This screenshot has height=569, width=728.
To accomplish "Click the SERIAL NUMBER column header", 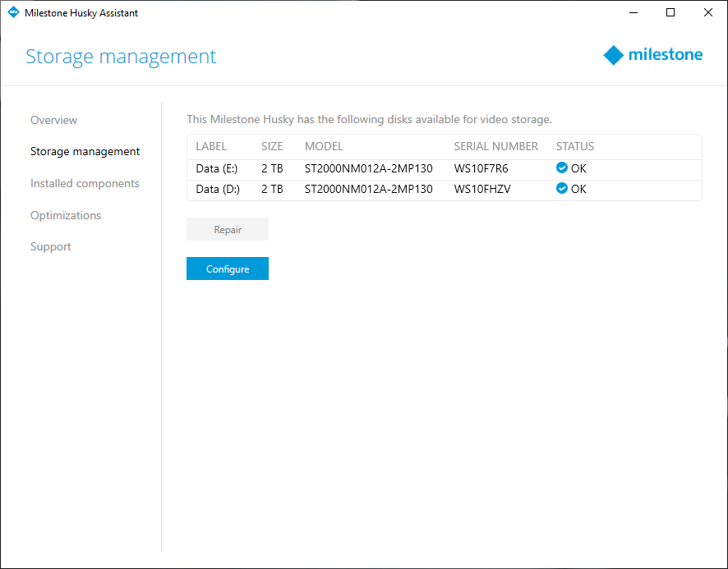I will [x=495, y=147].
